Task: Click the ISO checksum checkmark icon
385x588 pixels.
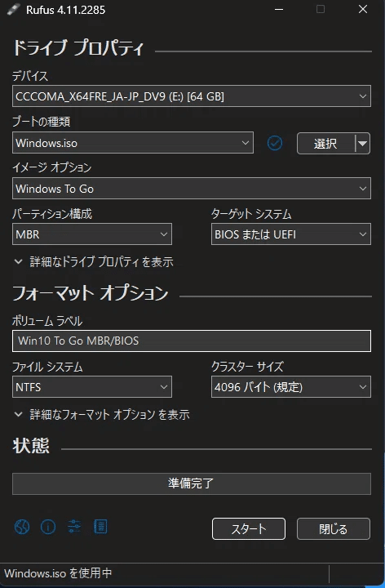Action: [275, 143]
